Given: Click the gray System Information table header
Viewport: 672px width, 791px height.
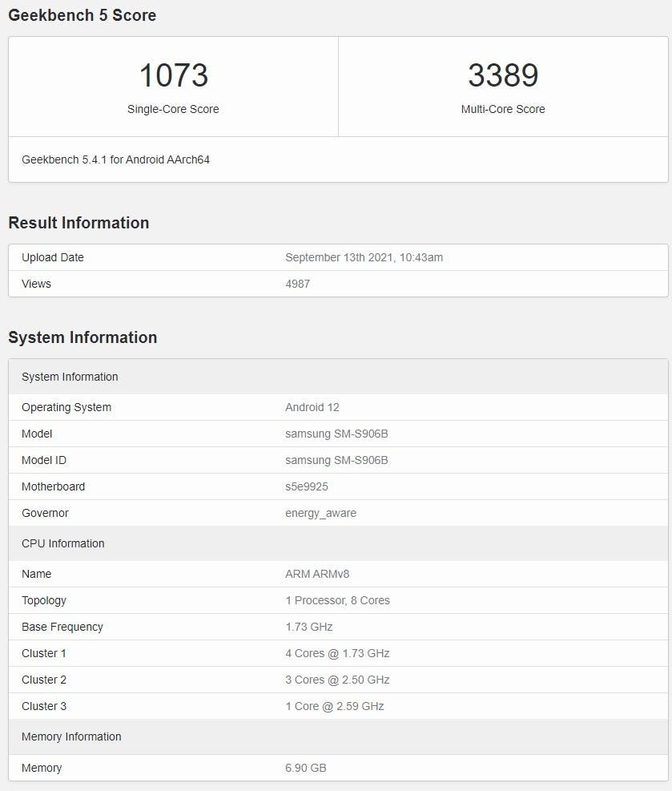Looking at the screenshot, I should [x=338, y=377].
